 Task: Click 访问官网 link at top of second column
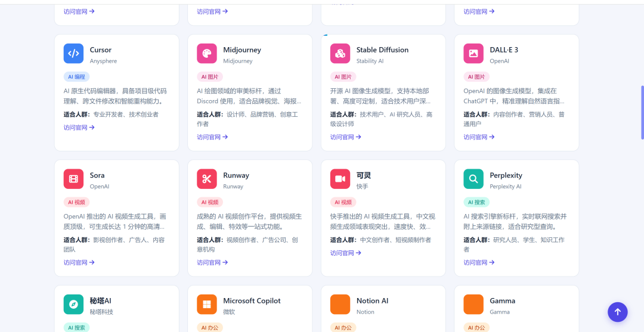(x=212, y=11)
